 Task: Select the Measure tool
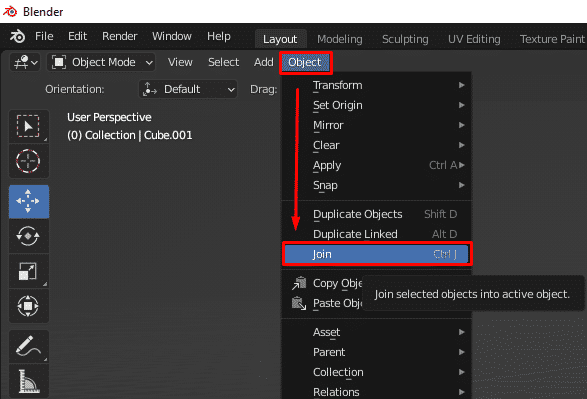coord(28,381)
